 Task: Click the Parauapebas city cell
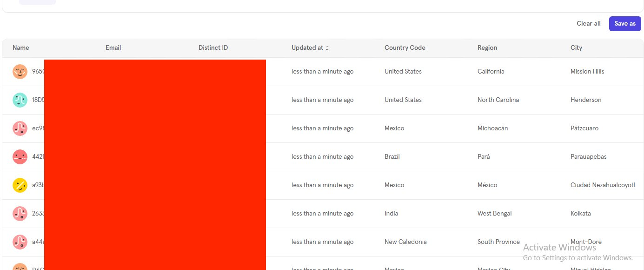588,157
